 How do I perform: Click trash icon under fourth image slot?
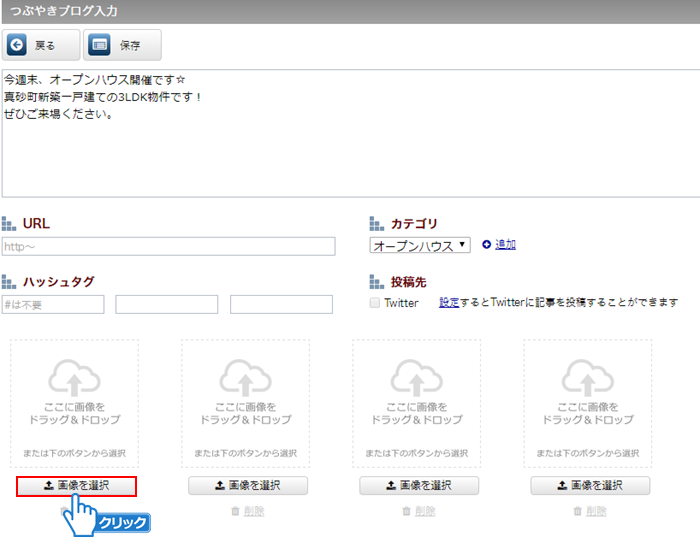578,511
